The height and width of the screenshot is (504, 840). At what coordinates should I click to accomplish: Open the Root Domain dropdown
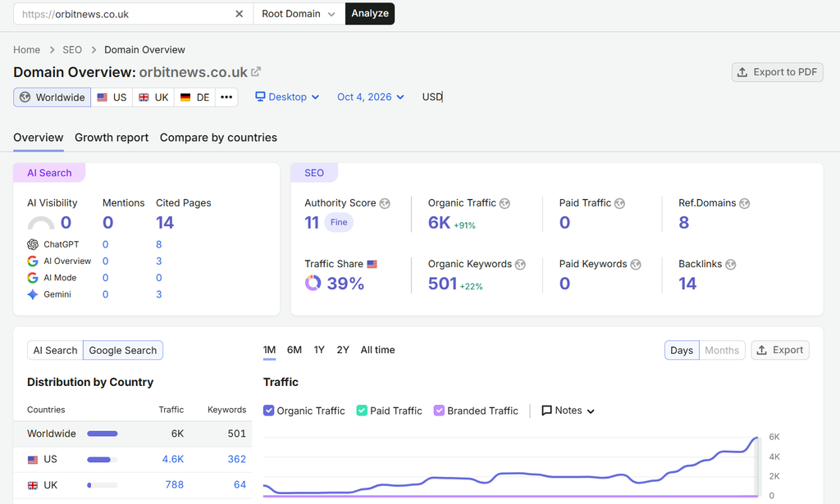coord(299,14)
